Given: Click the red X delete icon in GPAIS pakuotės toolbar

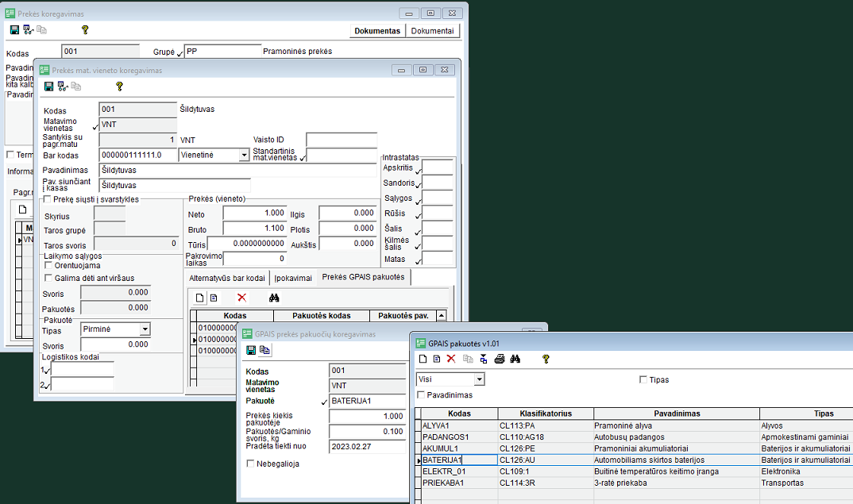Looking at the screenshot, I should 451,360.
